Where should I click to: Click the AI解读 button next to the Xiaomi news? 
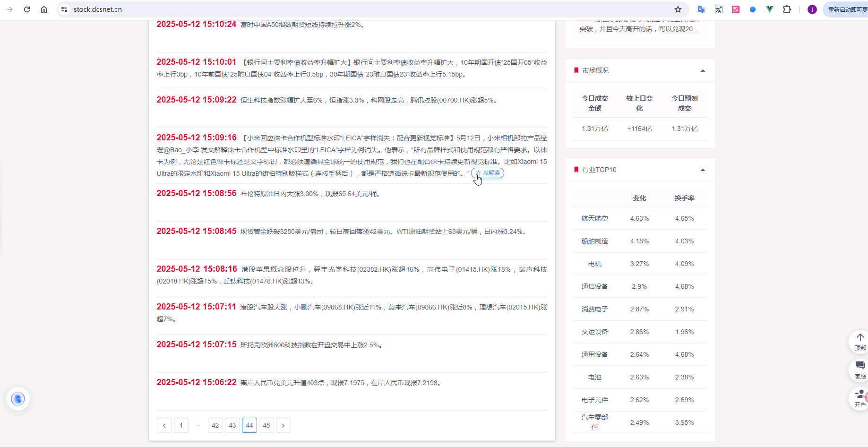487,173
